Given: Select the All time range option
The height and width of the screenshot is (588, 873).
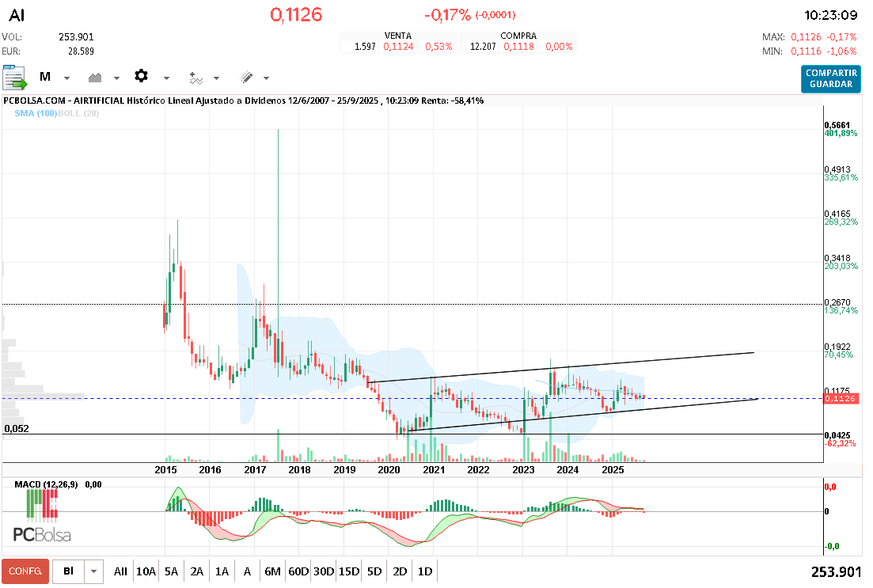Looking at the screenshot, I should point(120,571).
